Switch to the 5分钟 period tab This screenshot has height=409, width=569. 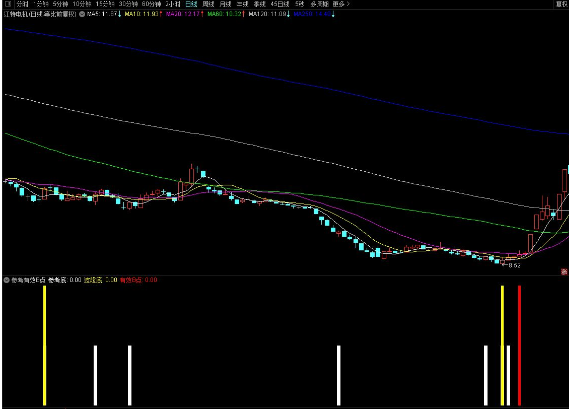[60, 4]
